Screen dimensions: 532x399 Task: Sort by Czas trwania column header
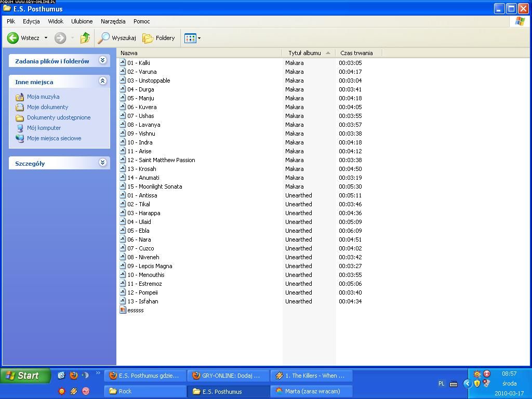click(x=358, y=53)
